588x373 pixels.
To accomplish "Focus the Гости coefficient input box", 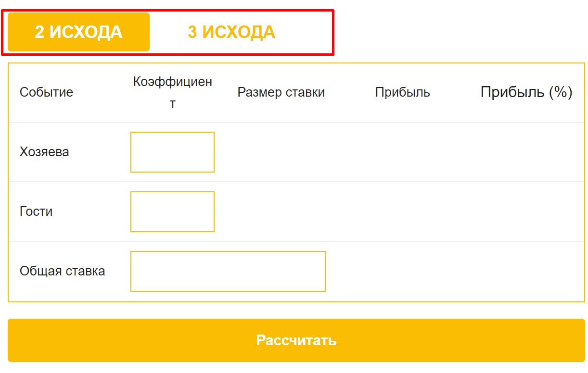I will pos(172,211).
